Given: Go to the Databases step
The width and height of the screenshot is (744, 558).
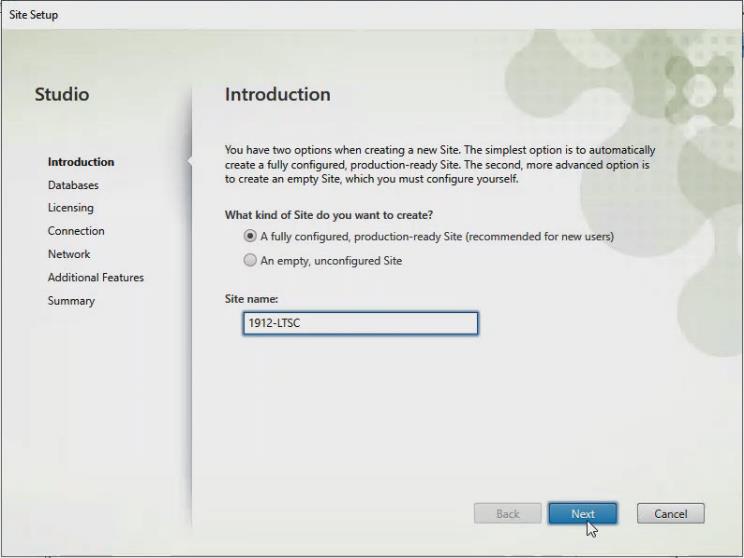Looking at the screenshot, I should click(x=73, y=185).
